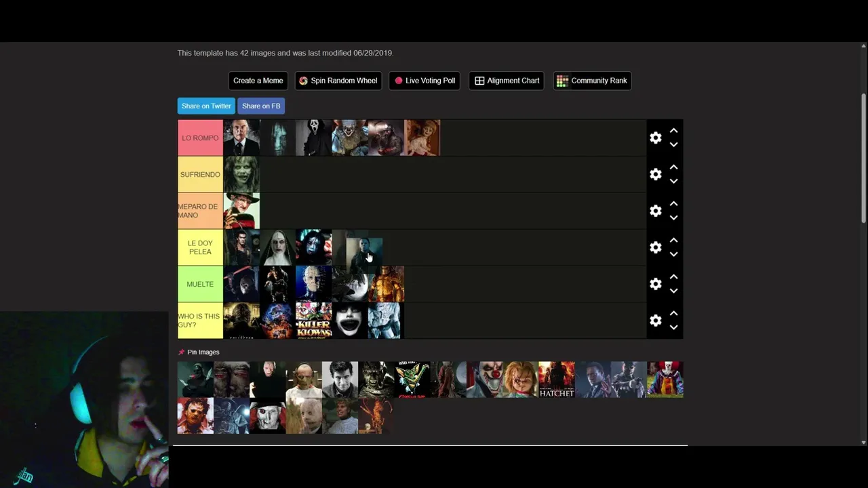Open settings gear for WHO IS THIS GUY? tier
Viewport: 868px width, 488px height.
(x=655, y=321)
